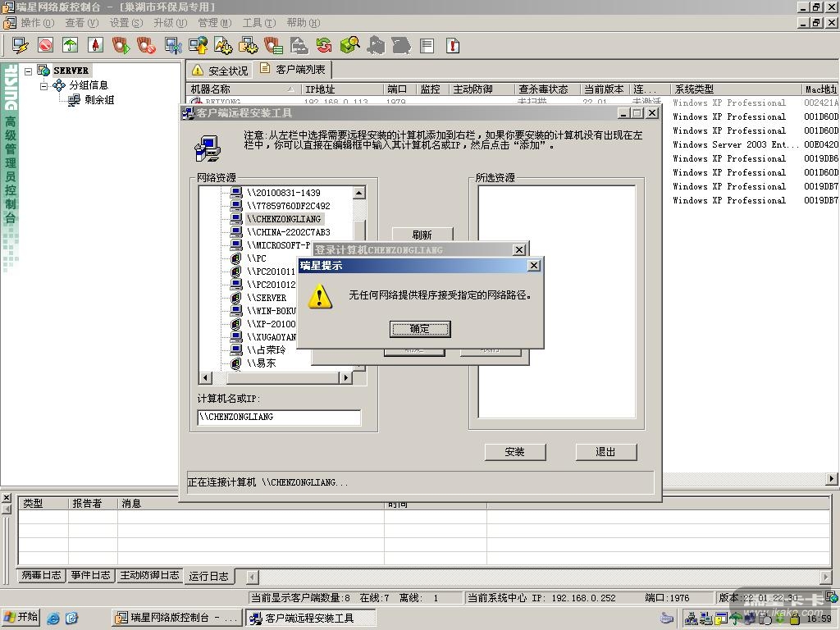Select 分组信息 tree item
This screenshot has width=840, height=630.
pos(89,85)
